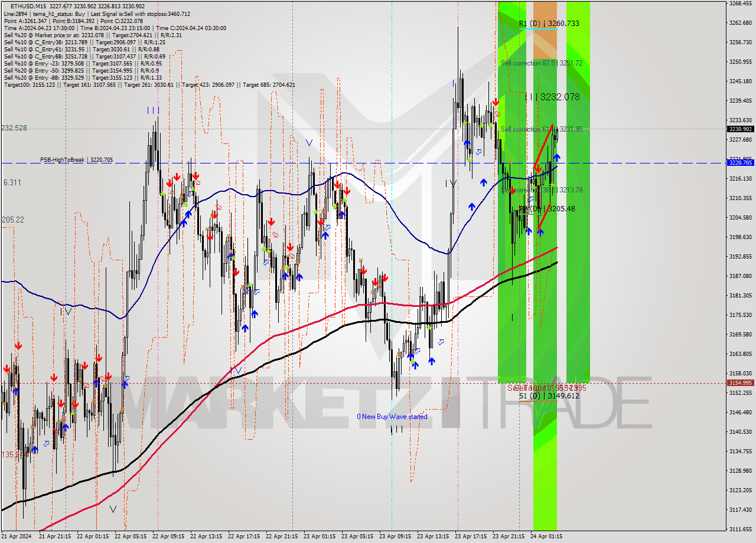
Task: Click the 'Sell %10 @ C_Entry61: 3231.95' line
Action: pyautogui.click(x=82, y=49)
